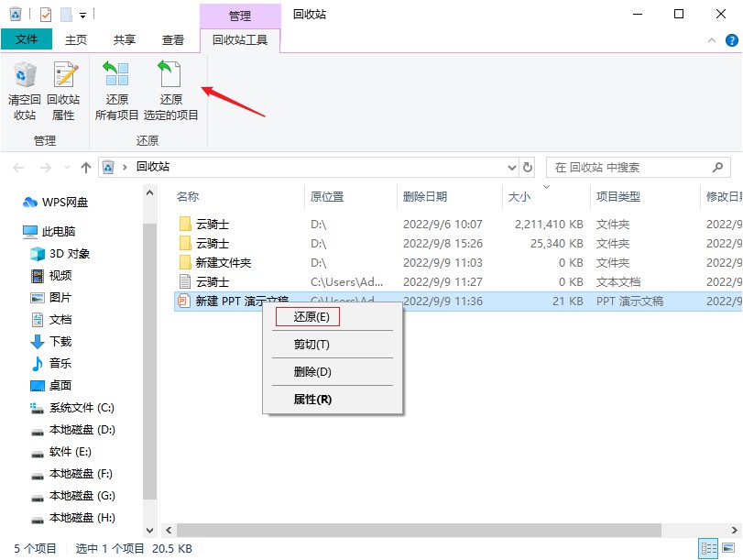Open 本地磁盘 (G:) drive in sidebar

click(73, 496)
